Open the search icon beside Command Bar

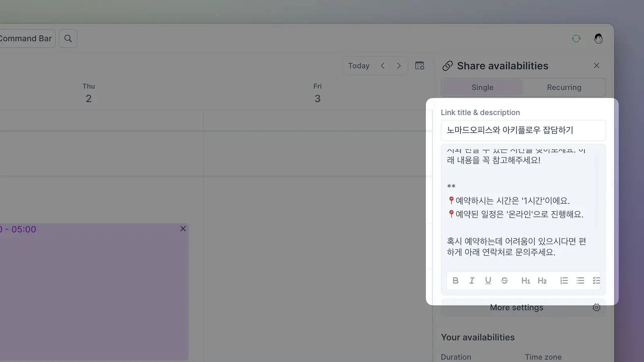pos(68,39)
